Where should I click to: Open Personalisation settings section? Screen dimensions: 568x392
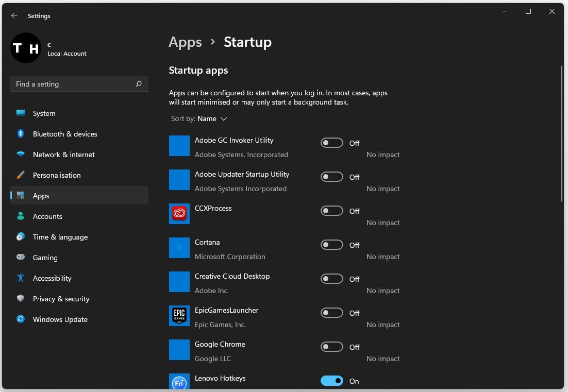pyautogui.click(x=57, y=175)
